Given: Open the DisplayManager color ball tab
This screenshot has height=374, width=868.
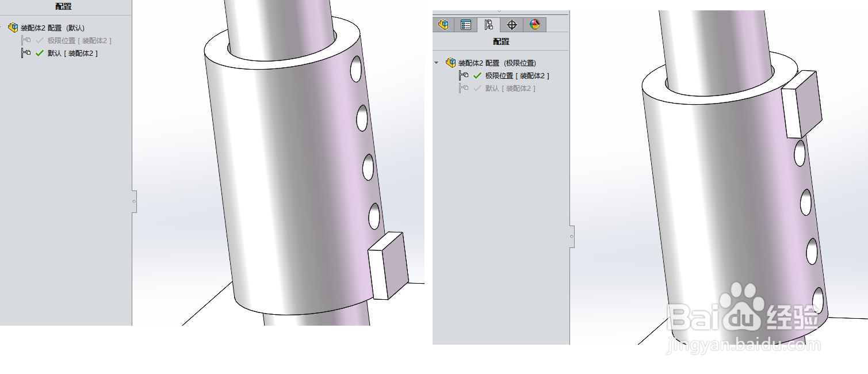Looking at the screenshot, I should (x=535, y=25).
